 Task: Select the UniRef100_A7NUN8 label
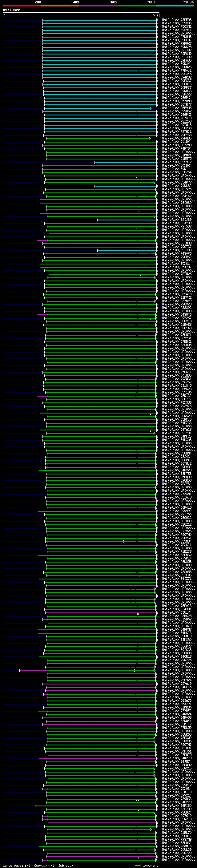coord(176,37)
